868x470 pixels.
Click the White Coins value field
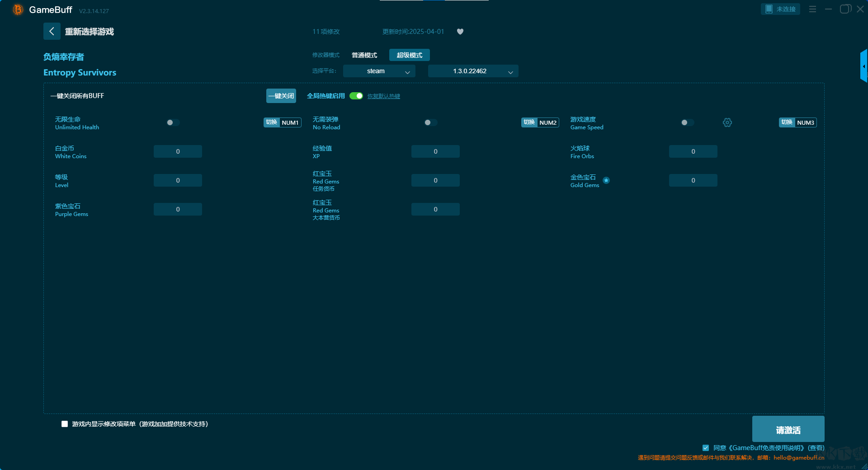click(x=178, y=151)
